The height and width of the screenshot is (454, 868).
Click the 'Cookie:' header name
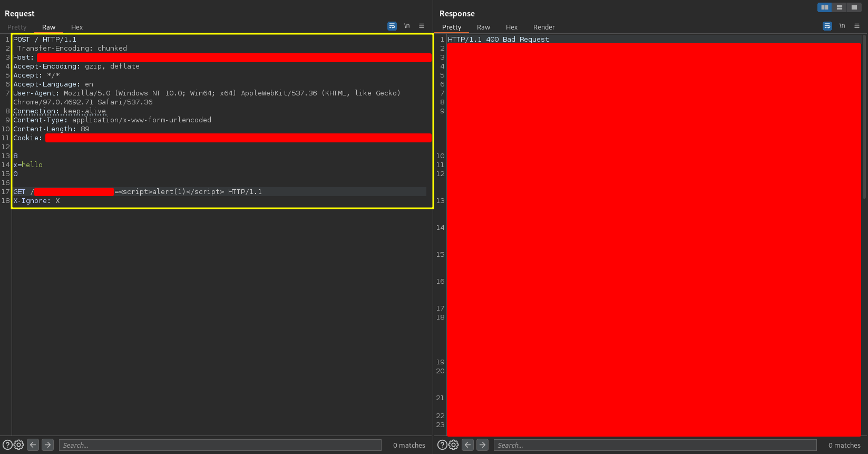27,138
